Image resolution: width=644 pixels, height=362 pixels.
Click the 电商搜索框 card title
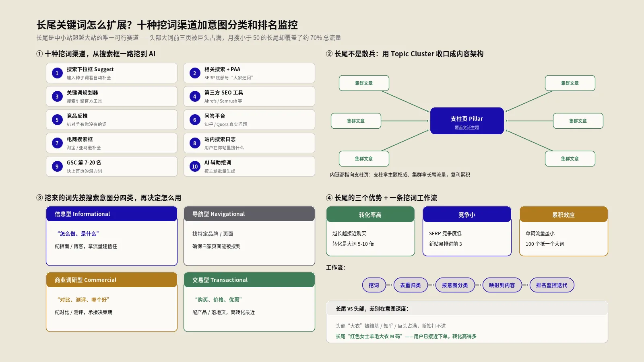(80, 139)
